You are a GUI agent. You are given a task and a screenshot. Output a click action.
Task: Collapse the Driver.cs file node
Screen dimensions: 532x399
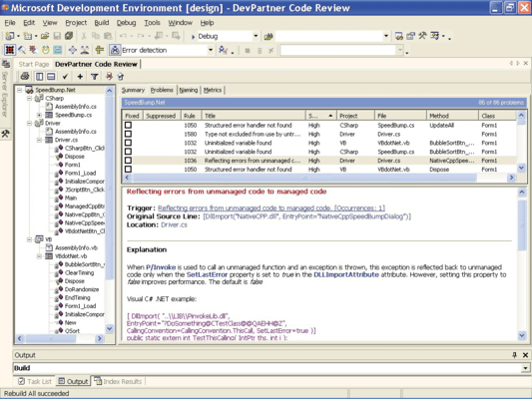pyautogui.click(x=39, y=140)
